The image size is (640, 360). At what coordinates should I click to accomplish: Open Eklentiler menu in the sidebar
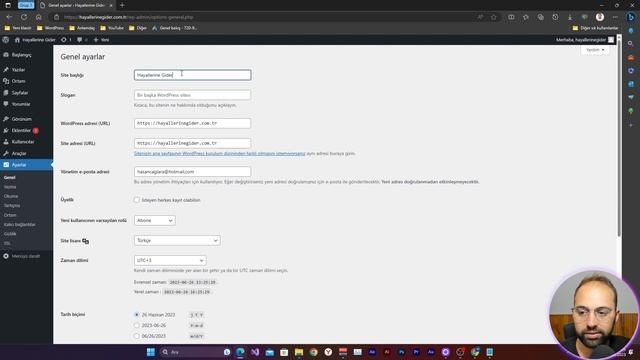[x=27, y=131]
